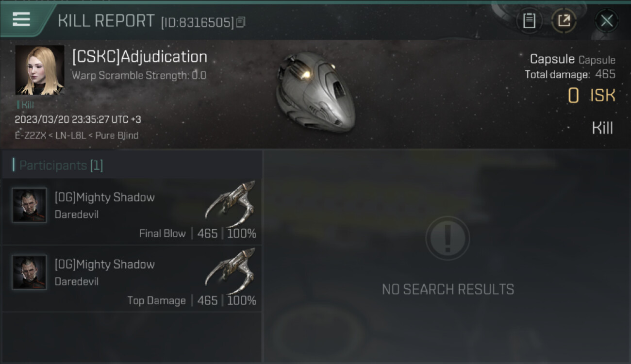The height and width of the screenshot is (364, 631).
Task: Copy the kill report ID icon
Action: coord(241,22)
